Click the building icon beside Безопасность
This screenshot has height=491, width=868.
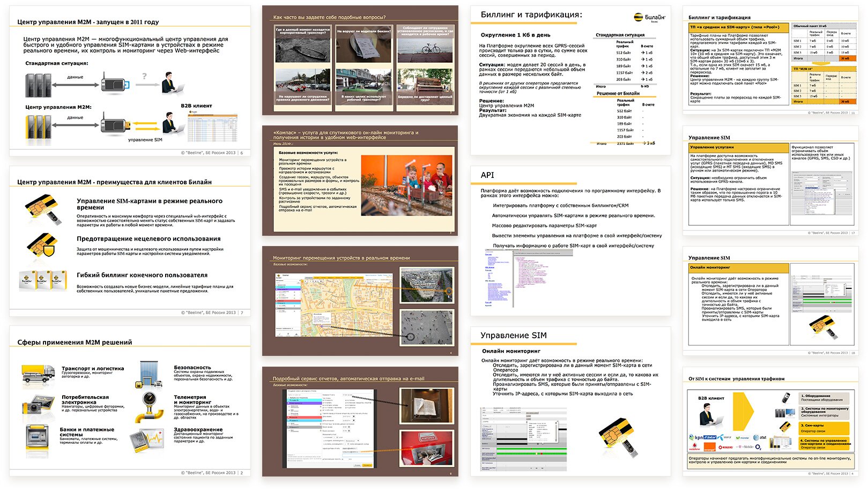(150, 375)
